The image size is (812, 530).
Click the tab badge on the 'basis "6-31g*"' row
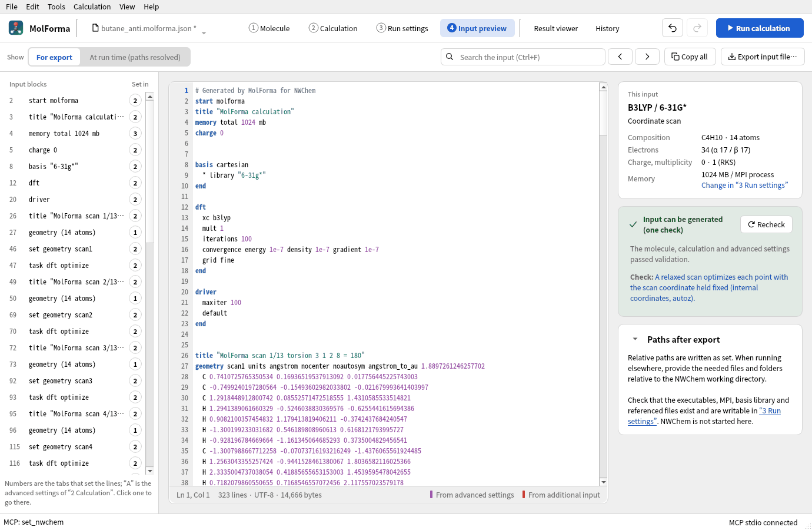coord(135,167)
